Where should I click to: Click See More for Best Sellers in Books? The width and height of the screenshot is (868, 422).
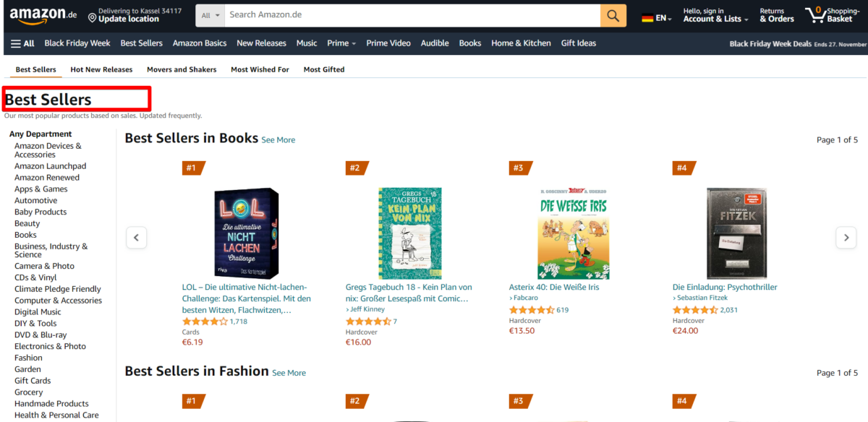278,139
